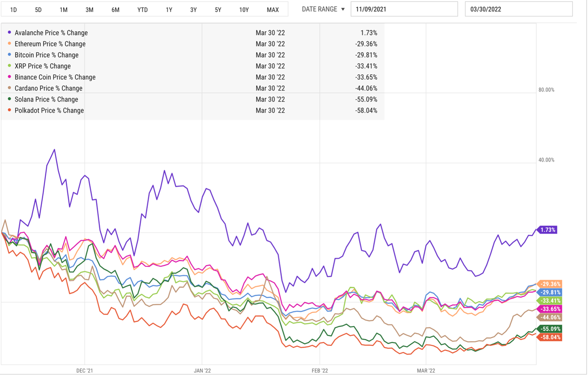The height and width of the screenshot is (377, 588).
Task: Select the Solana Price % Change label
Action: [46, 100]
